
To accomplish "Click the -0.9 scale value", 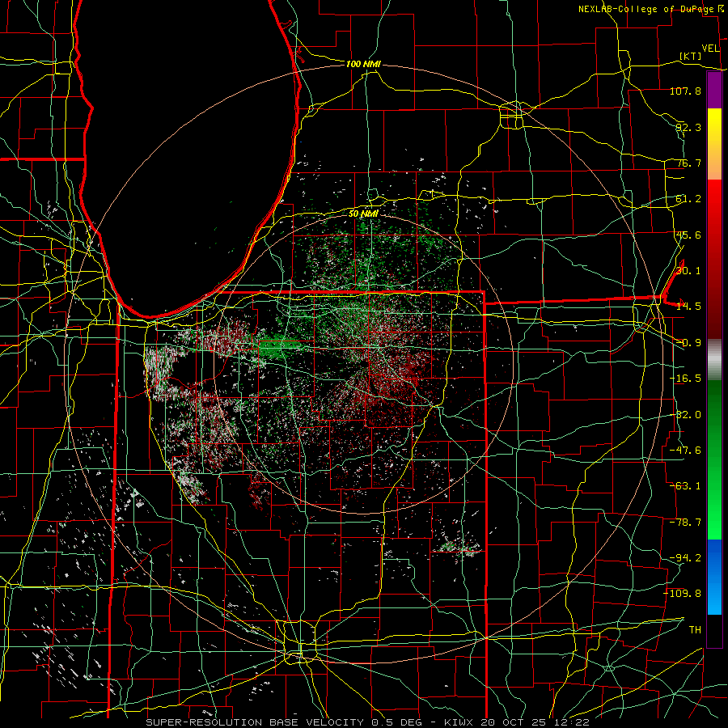I will click(x=688, y=343).
